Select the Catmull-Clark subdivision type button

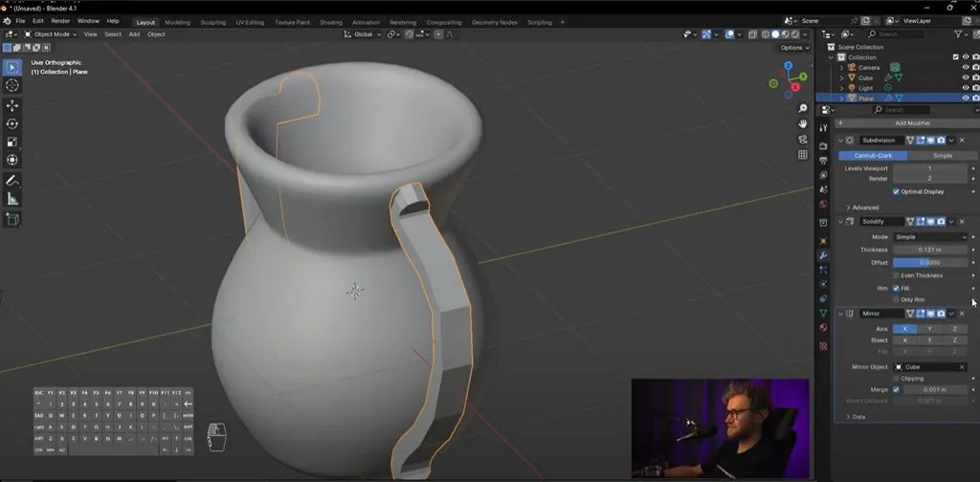pos(873,156)
